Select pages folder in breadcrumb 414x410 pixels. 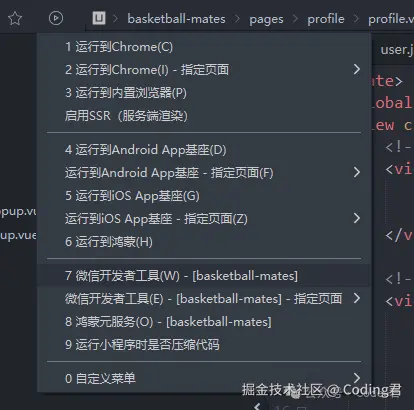click(266, 19)
